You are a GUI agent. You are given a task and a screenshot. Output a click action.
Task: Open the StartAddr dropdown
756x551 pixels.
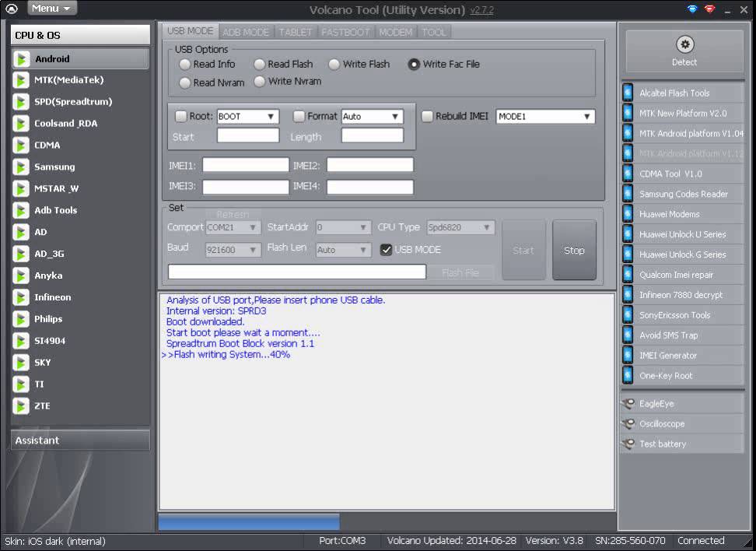343,227
